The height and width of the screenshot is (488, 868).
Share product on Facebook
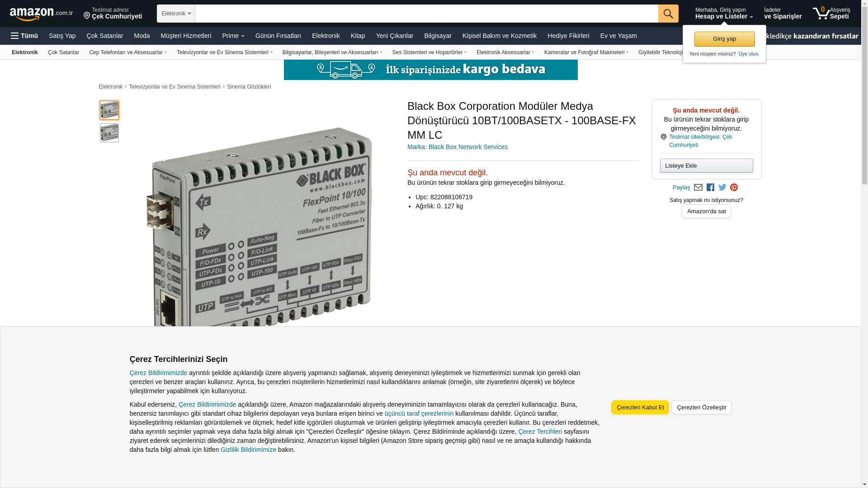[710, 188]
